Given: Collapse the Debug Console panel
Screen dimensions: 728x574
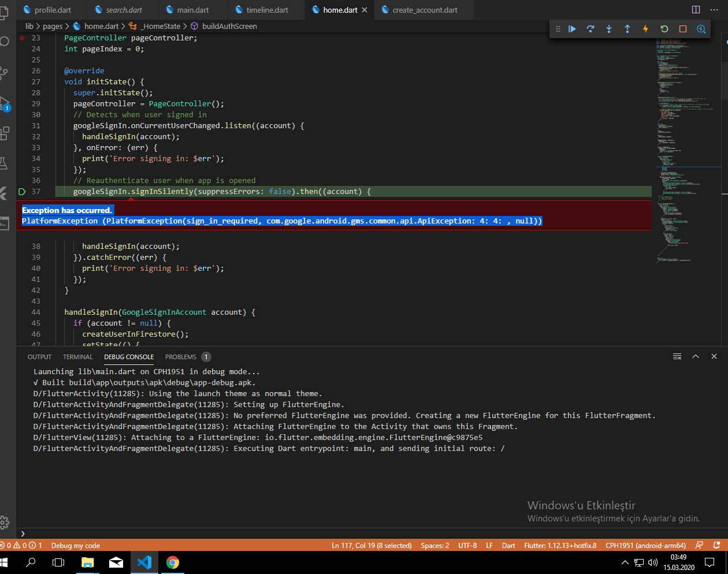Looking at the screenshot, I should click(x=696, y=356).
